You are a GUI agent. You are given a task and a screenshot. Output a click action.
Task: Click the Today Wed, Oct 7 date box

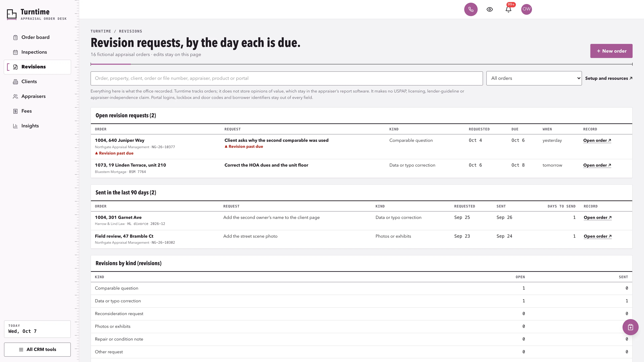pos(37,329)
